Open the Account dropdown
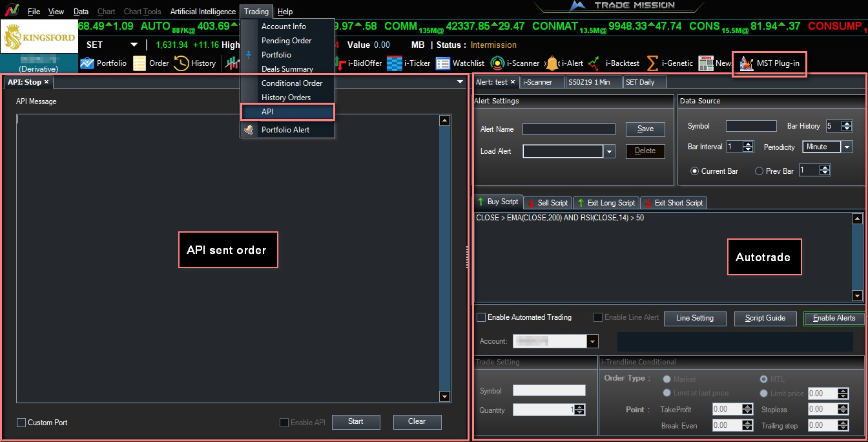 click(592, 341)
